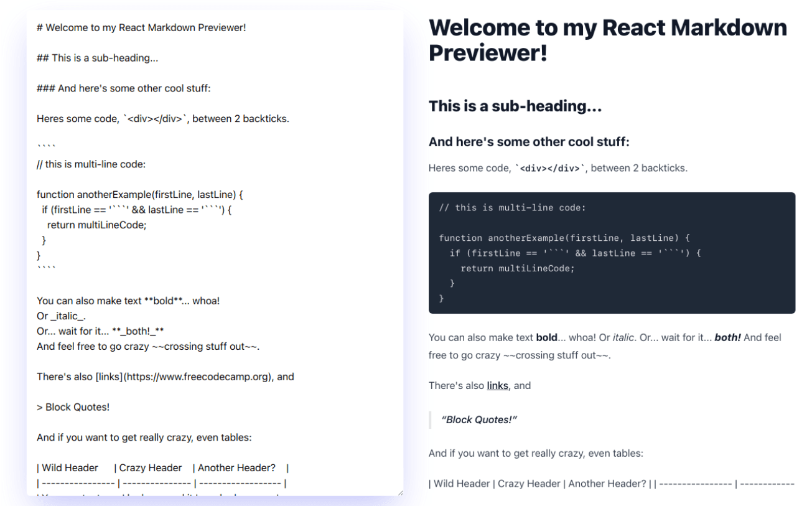Image resolution: width=812 pixels, height=506 pixels.
Task: Click the editor line "Heres some code, `<div></div>`"
Action: pos(163,118)
